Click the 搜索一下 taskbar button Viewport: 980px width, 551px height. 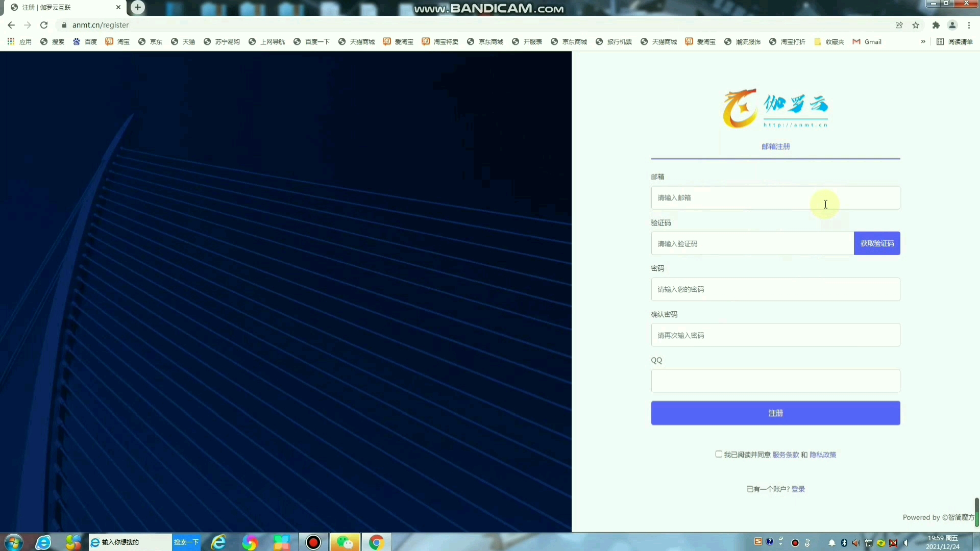pyautogui.click(x=186, y=542)
